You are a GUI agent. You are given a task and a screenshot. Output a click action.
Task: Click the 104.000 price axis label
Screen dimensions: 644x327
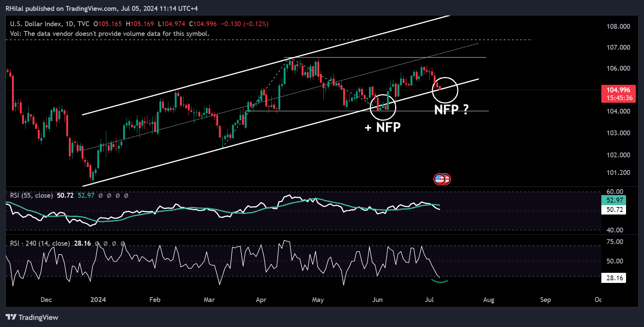[618, 111]
